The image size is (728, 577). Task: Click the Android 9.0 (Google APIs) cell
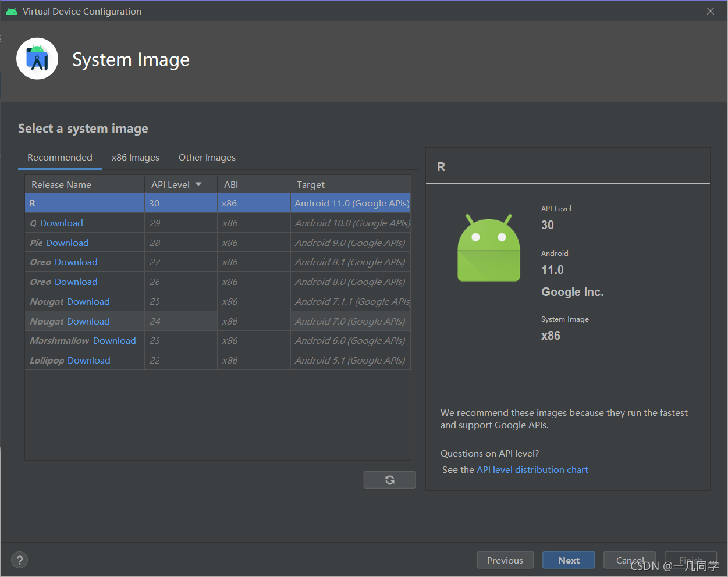click(350, 243)
